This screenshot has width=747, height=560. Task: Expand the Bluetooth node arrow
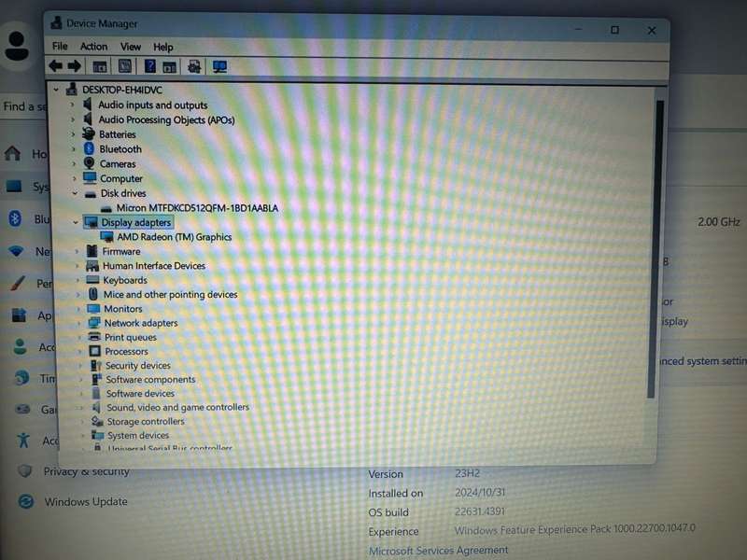coord(74,148)
